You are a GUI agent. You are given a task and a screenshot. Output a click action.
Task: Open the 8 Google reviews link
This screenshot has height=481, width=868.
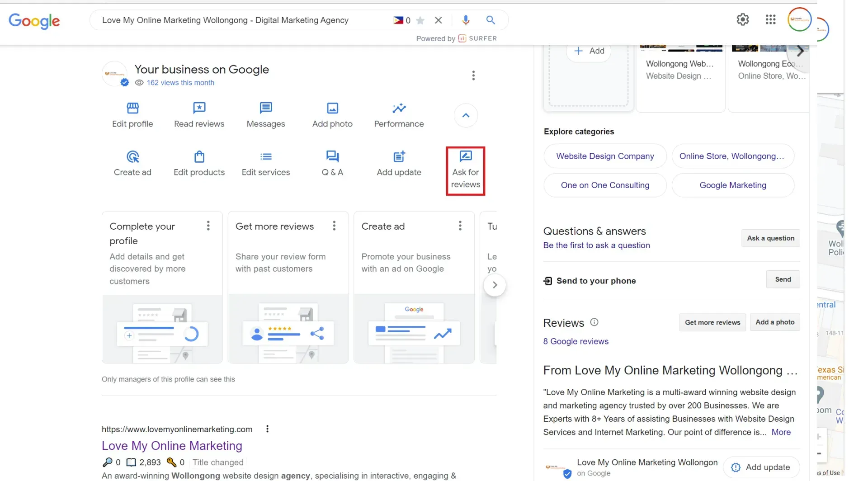click(x=576, y=341)
